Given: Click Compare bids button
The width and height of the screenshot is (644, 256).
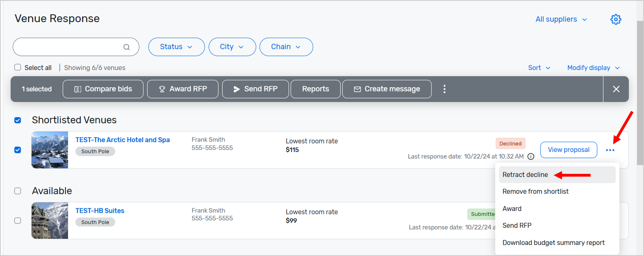Looking at the screenshot, I should pos(103,89).
